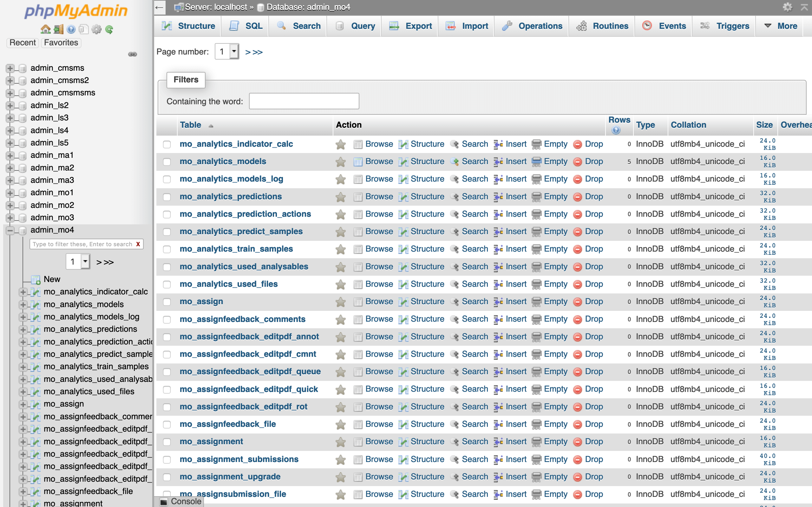This screenshot has height=507, width=812.
Task: Click the Events tab icon
Action: pyautogui.click(x=648, y=26)
